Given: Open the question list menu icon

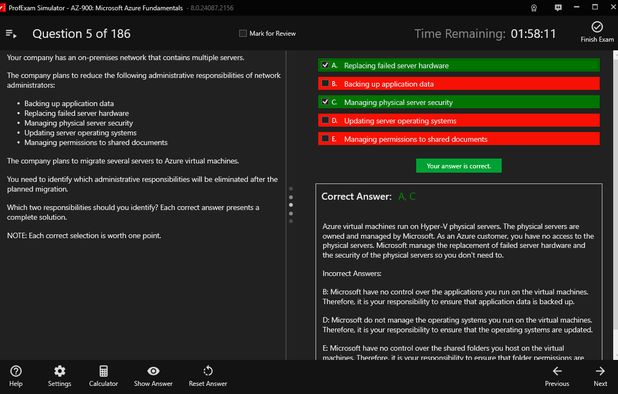Looking at the screenshot, I should [x=11, y=34].
